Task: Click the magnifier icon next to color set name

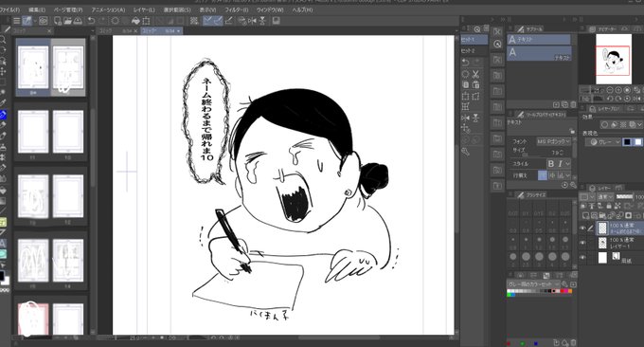Action: [x=564, y=284]
